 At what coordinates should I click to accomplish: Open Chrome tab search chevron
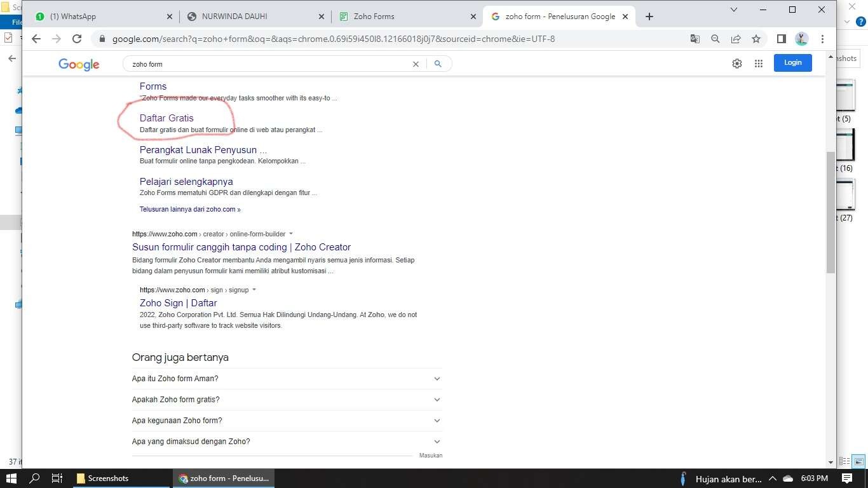734,10
